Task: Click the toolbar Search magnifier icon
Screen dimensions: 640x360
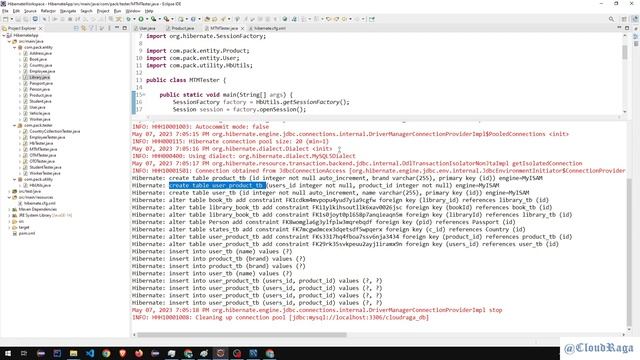Action: click(x=611, y=19)
